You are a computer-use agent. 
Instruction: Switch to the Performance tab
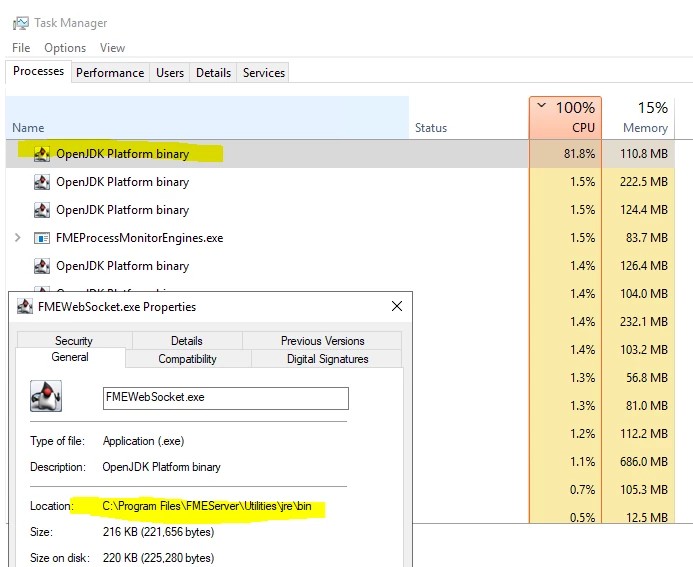point(110,73)
